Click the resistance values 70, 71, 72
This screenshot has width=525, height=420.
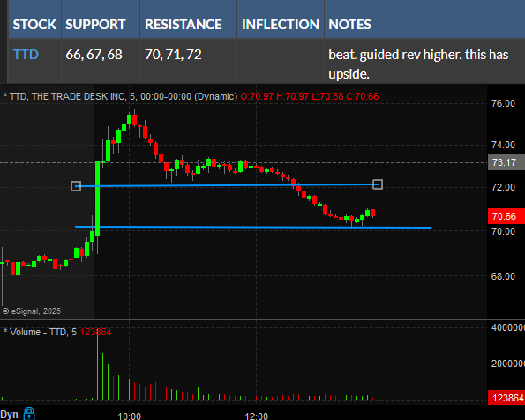coord(173,55)
